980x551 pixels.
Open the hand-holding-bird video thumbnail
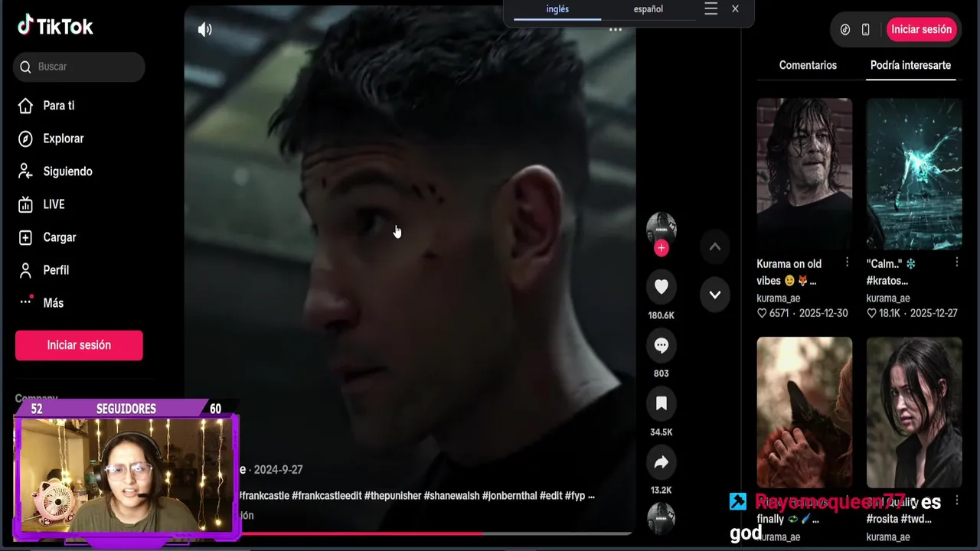[x=804, y=412]
